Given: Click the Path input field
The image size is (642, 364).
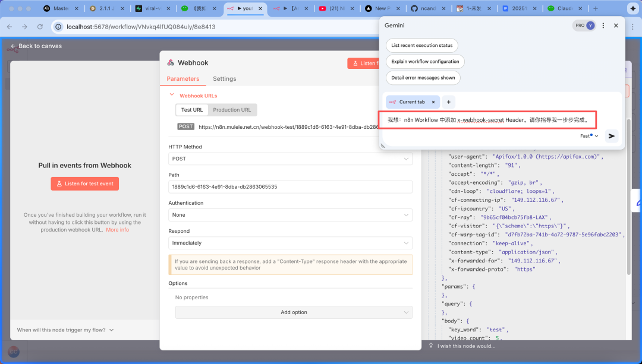Looking at the screenshot, I should pyautogui.click(x=290, y=187).
